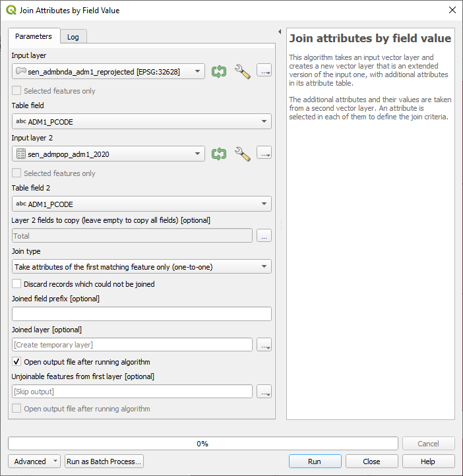Click iterate-over-layer icon for Input layer
463x476 pixels.
point(219,71)
